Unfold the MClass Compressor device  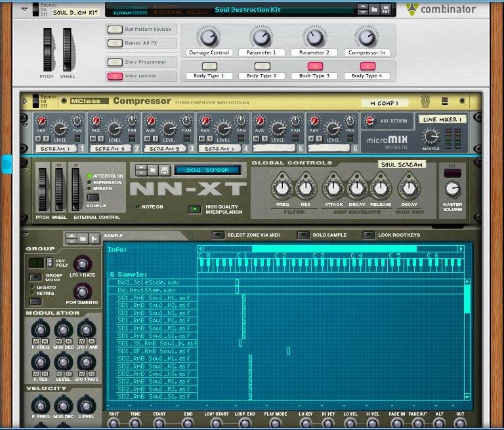coord(25,101)
